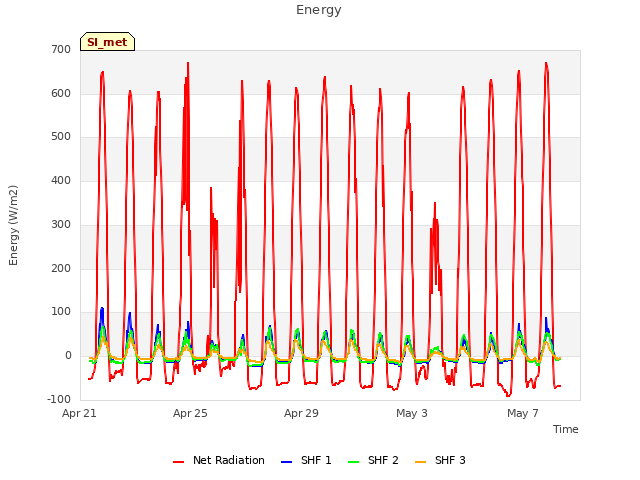
Task: Click the blue SHF 1 legend swatch
Action: coord(287,462)
